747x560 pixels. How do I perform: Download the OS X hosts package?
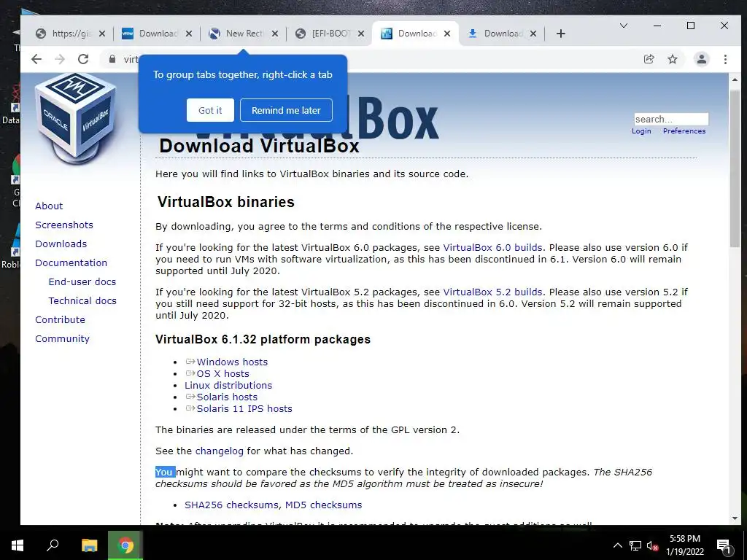point(222,374)
